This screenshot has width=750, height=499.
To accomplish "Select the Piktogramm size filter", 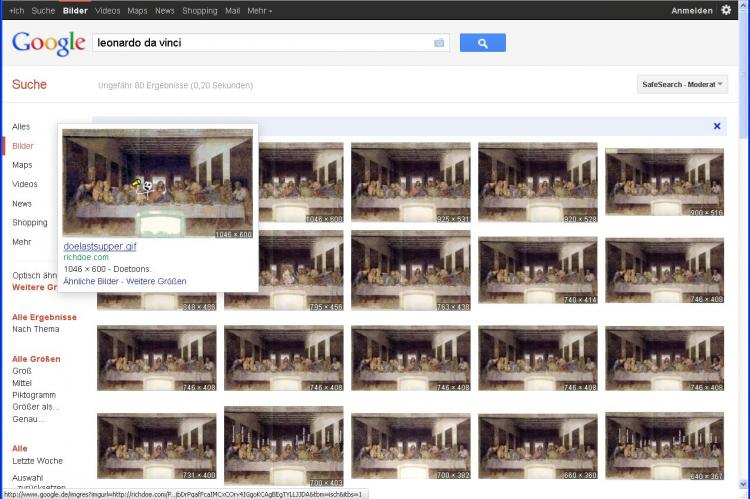I will click(x=34, y=394).
